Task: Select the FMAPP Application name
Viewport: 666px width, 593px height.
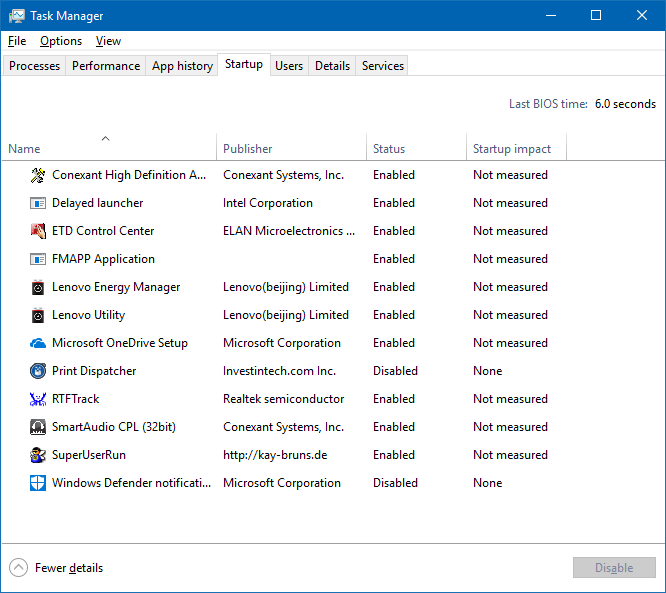Action: pyautogui.click(x=103, y=259)
